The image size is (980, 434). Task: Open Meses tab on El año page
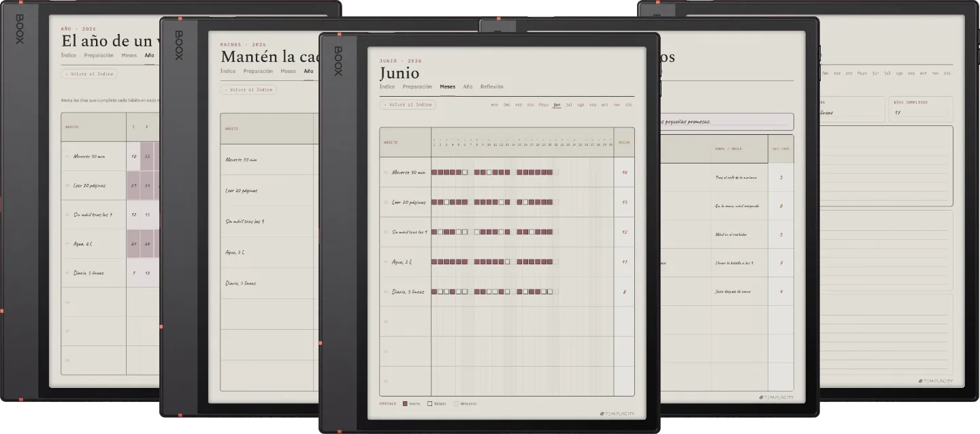tap(129, 55)
